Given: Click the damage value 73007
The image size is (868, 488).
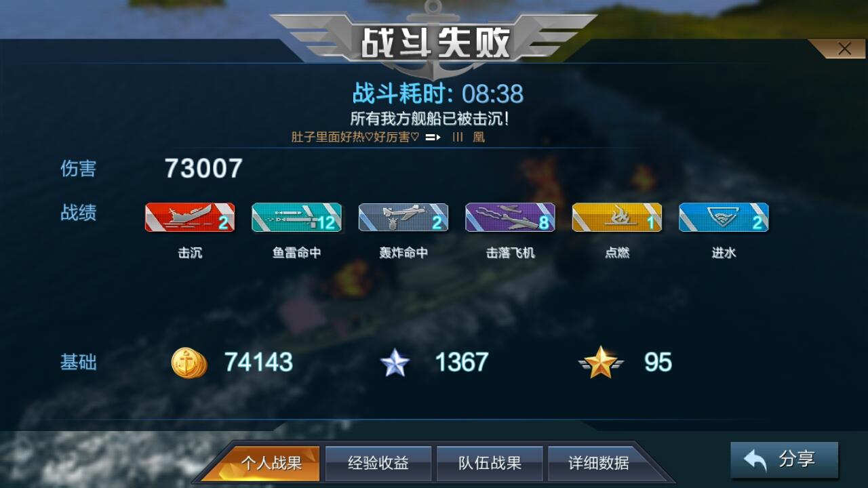Looking at the screenshot, I should pyautogui.click(x=203, y=169).
